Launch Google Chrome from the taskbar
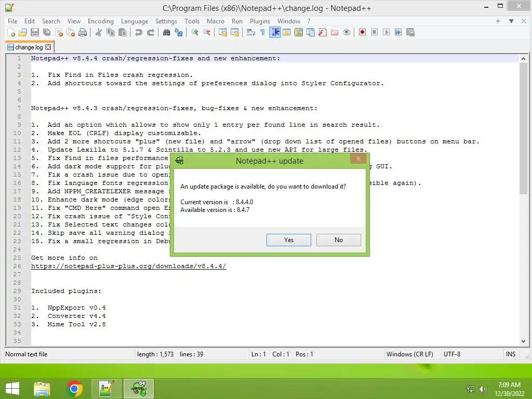This screenshot has height=399, width=532. tap(74, 389)
